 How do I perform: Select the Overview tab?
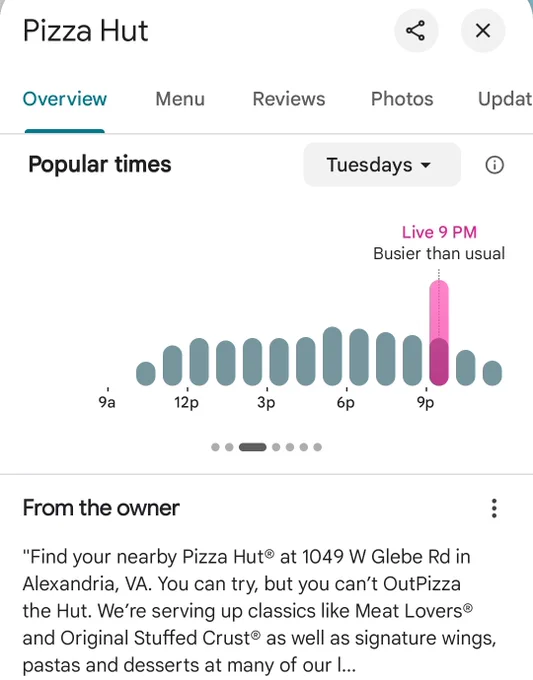65,99
